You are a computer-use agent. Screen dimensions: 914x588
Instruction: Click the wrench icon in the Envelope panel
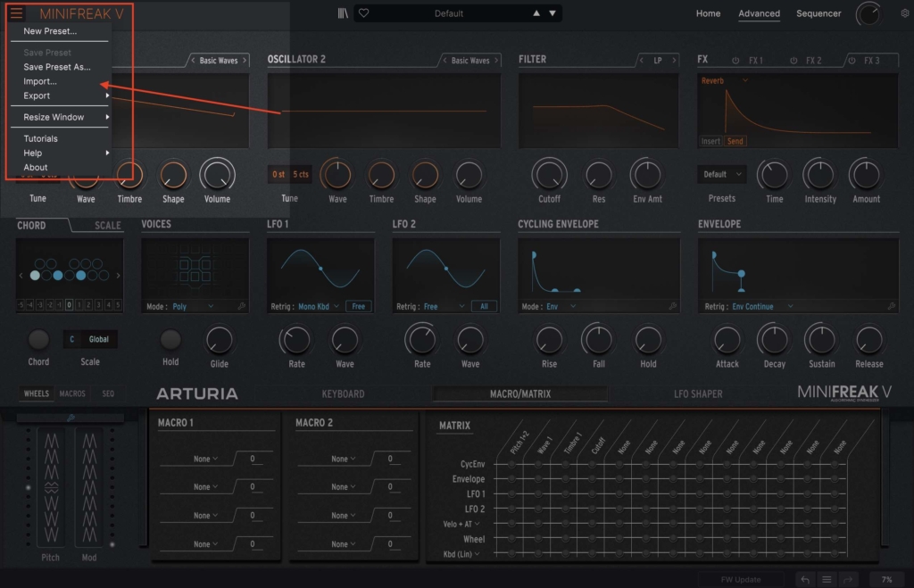(x=891, y=306)
